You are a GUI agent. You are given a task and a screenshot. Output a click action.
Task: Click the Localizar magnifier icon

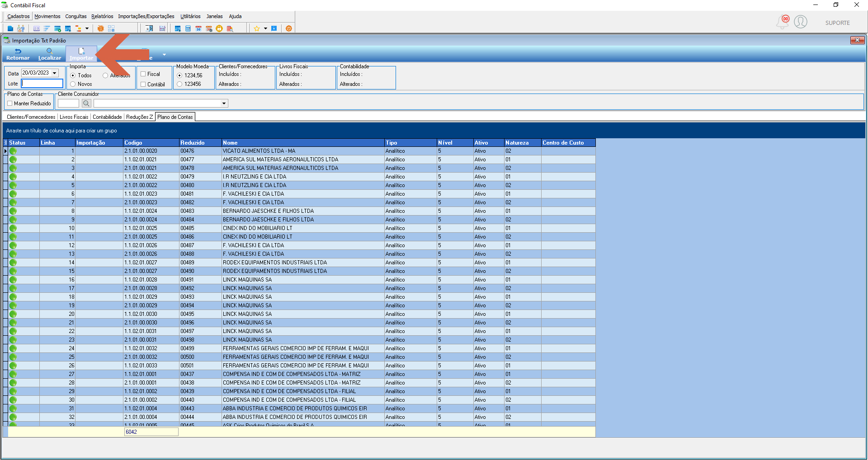(x=50, y=51)
